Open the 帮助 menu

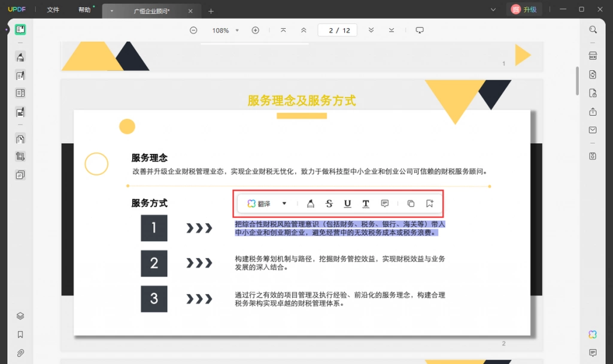[84, 10]
